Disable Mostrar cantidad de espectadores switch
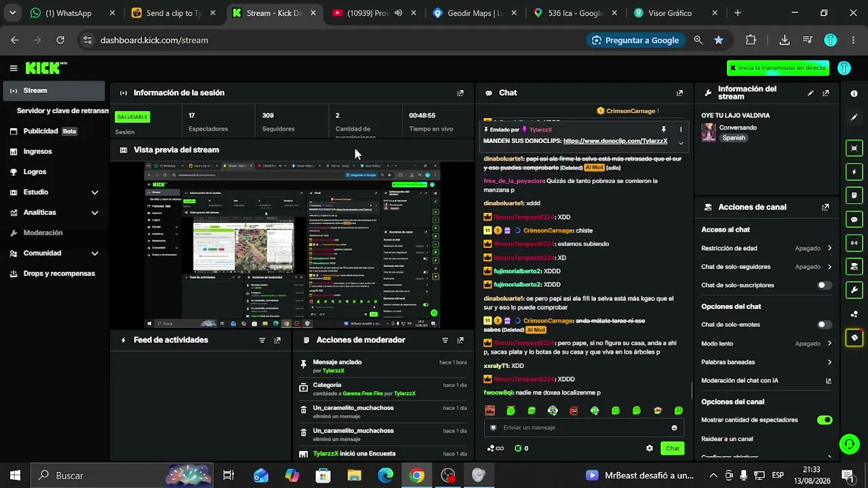The height and width of the screenshot is (488, 868). pyautogui.click(x=824, y=420)
